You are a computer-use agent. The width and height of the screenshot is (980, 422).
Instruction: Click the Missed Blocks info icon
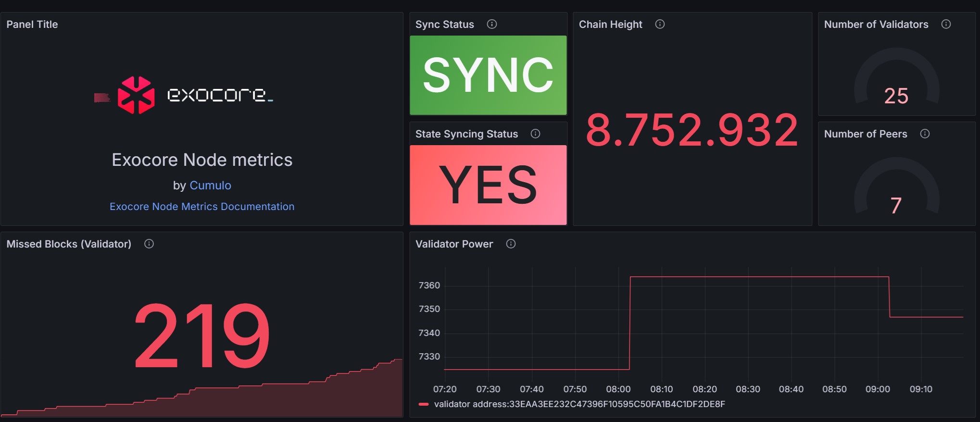click(x=149, y=244)
